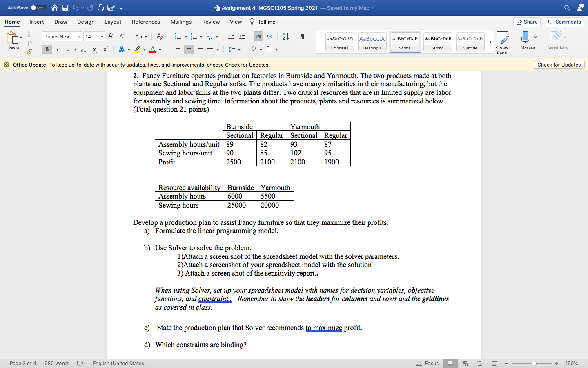Switch to the Mailings tab
This screenshot has height=368, width=588.
click(181, 22)
